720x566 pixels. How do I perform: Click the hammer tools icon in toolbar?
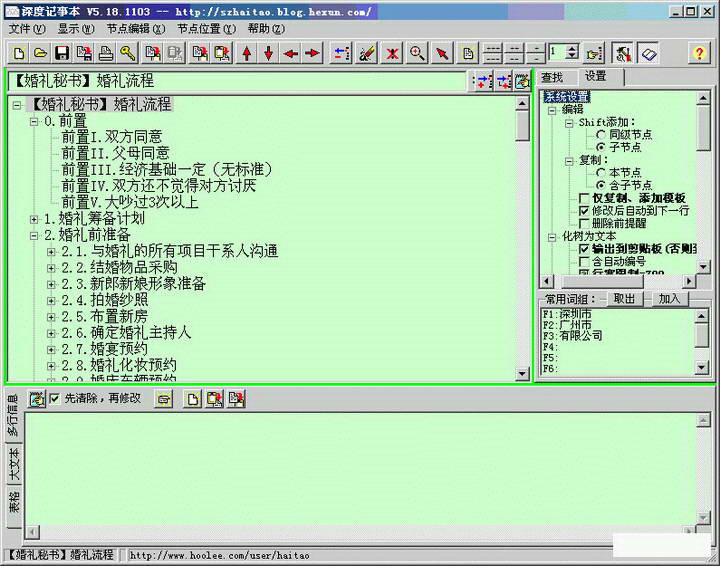point(624,54)
